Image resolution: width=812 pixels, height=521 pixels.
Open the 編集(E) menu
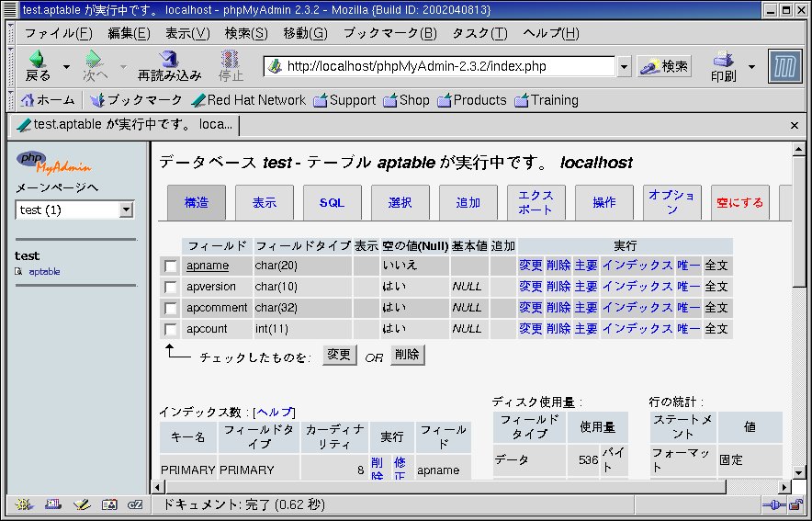(x=129, y=33)
